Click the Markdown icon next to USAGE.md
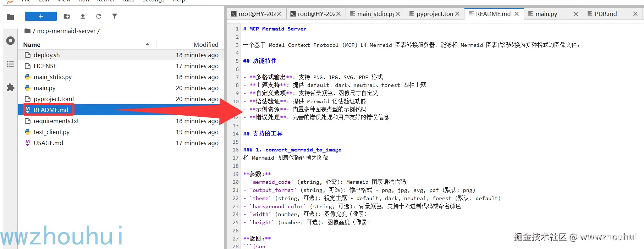Screen dimensions: 644x249 (28, 143)
